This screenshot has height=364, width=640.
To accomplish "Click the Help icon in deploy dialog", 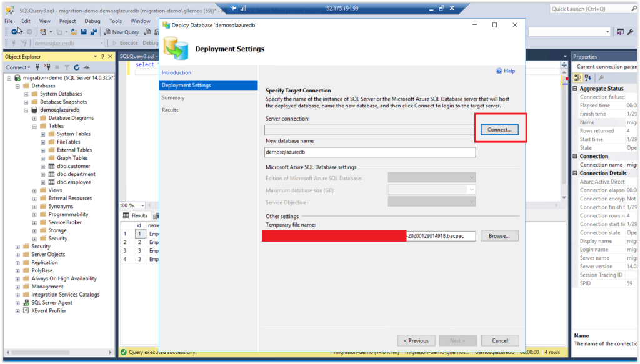I will click(499, 71).
